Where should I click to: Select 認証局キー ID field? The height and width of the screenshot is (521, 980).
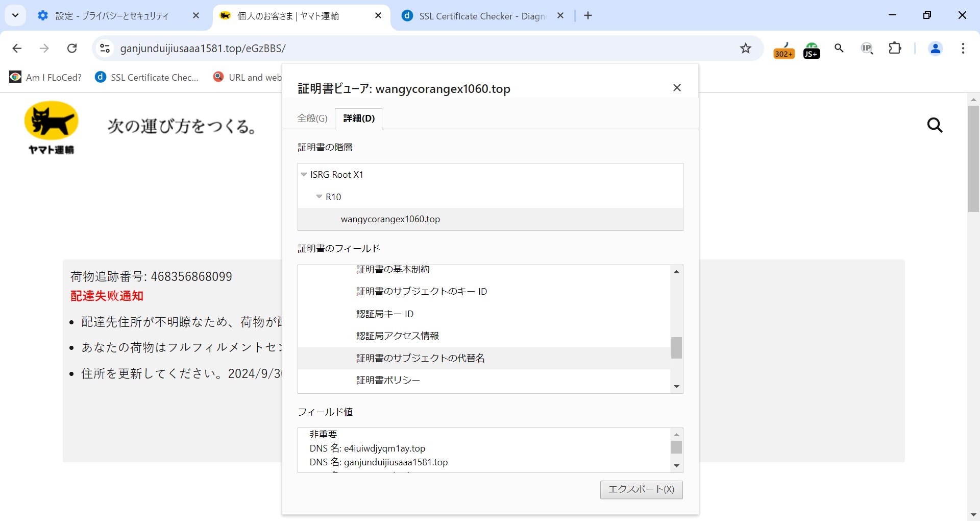click(484, 314)
